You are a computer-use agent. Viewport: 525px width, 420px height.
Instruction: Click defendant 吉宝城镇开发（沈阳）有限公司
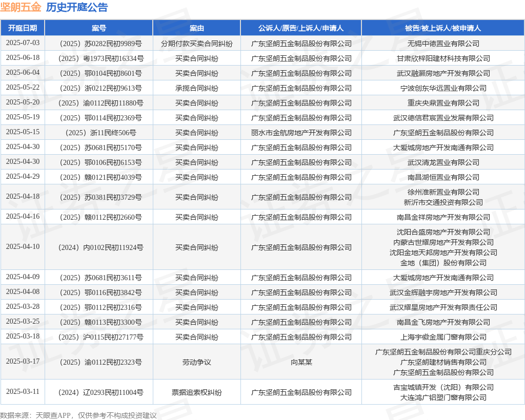coord(443,387)
